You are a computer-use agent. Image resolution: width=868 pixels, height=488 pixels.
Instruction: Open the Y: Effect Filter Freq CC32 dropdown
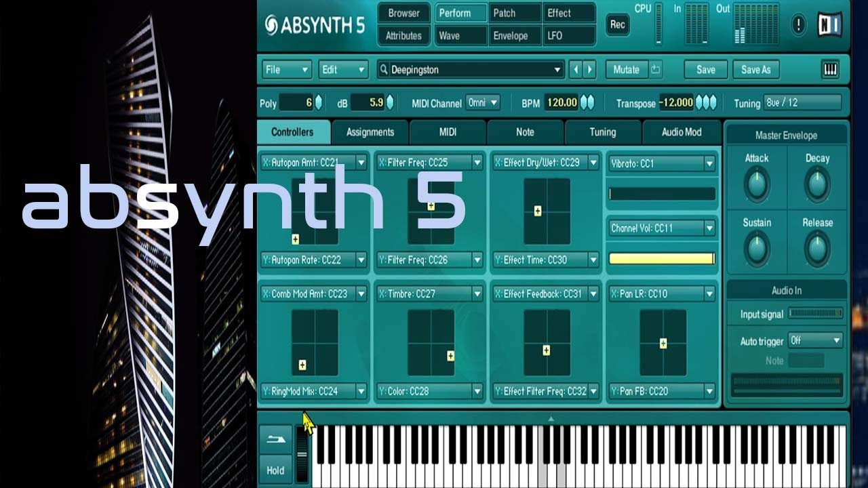(547, 391)
